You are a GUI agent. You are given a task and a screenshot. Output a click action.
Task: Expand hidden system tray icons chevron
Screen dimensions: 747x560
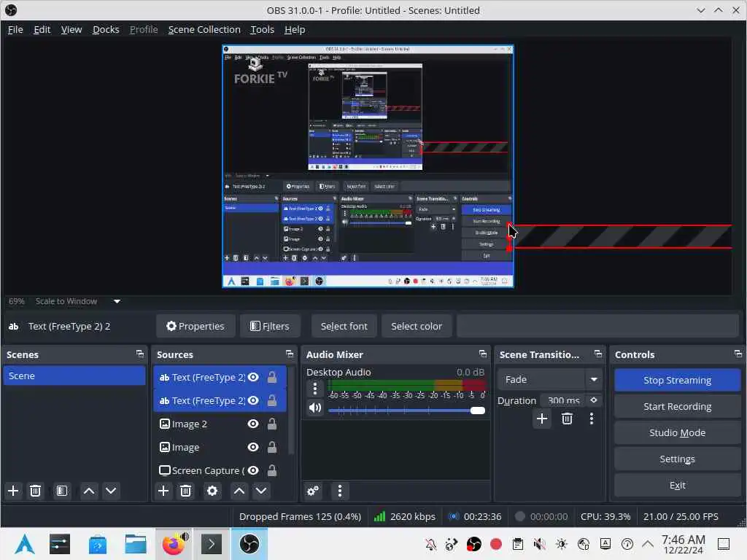648,544
